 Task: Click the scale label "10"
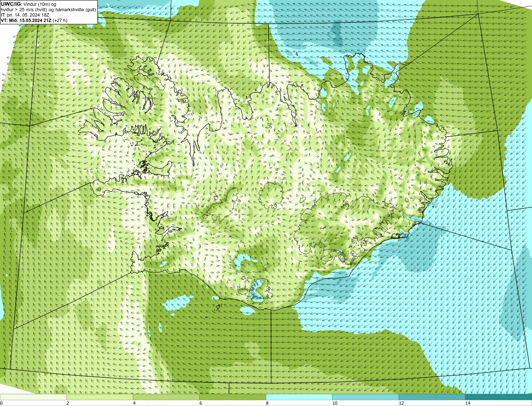pyautogui.click(x=335, y=403)
